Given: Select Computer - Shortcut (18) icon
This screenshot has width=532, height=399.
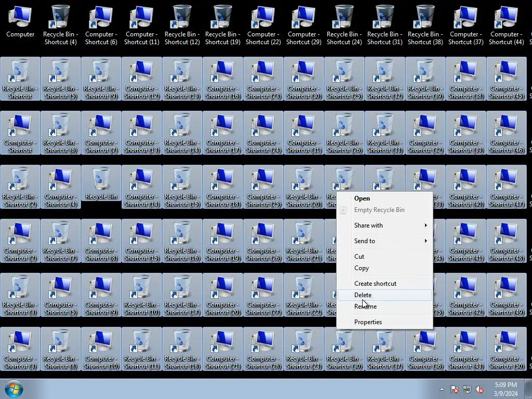Looking at the screenshot, I should tap(222, 187).
